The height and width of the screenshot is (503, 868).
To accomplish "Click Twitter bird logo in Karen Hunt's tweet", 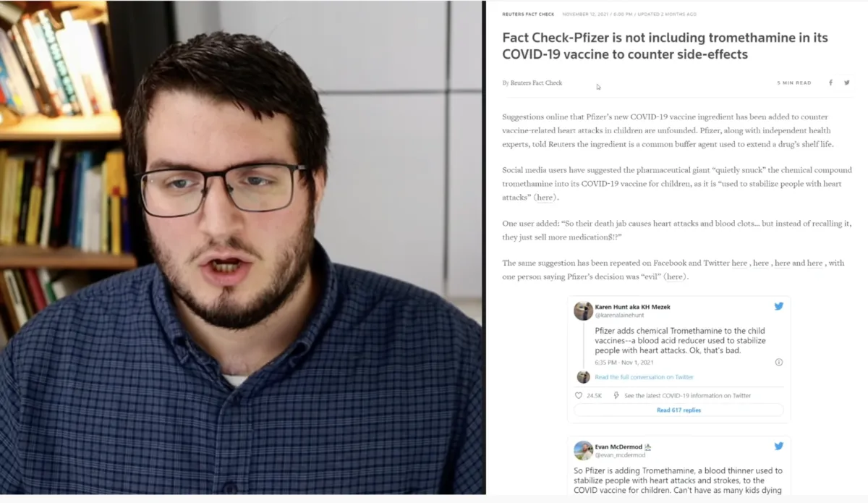I will [779, 306].
